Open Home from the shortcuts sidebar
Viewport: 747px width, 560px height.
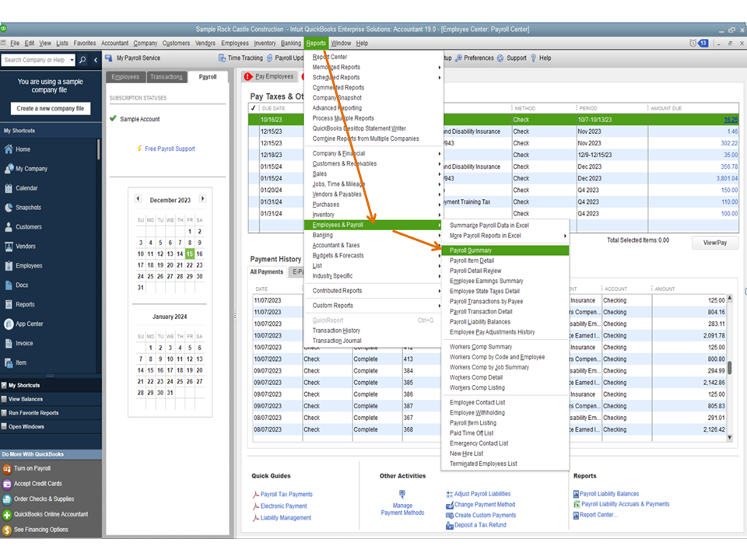(x=23, y=149)
